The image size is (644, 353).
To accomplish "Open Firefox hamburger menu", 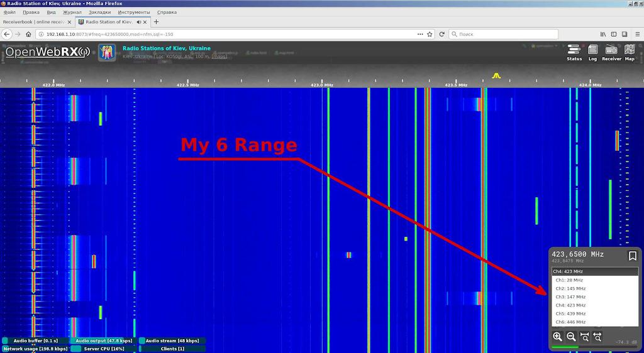I will click(x=638, y=34).
